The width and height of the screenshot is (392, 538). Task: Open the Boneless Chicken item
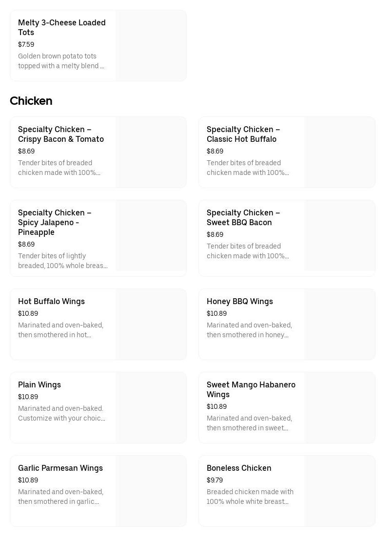[239, 468]
